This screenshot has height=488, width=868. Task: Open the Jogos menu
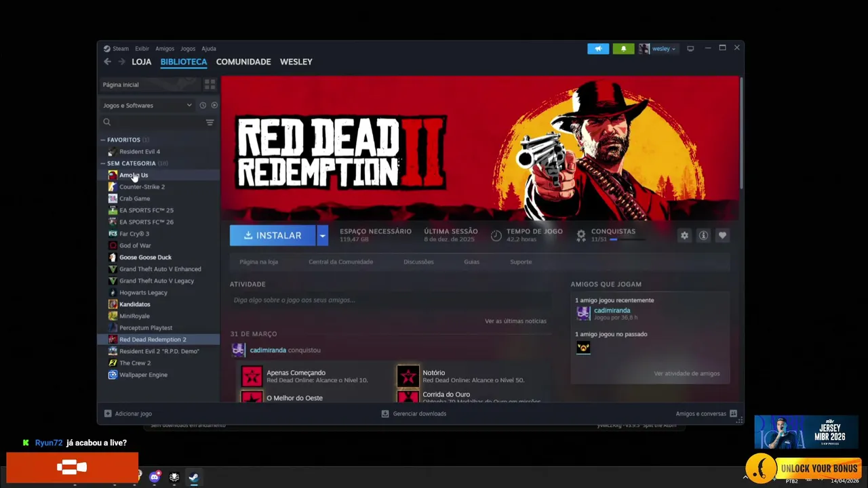point(188,49)
